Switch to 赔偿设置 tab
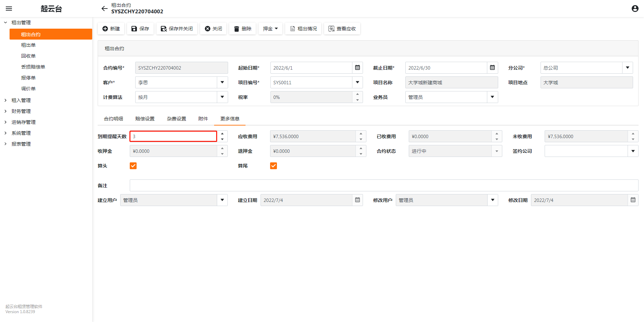 [x=145, y=119]
